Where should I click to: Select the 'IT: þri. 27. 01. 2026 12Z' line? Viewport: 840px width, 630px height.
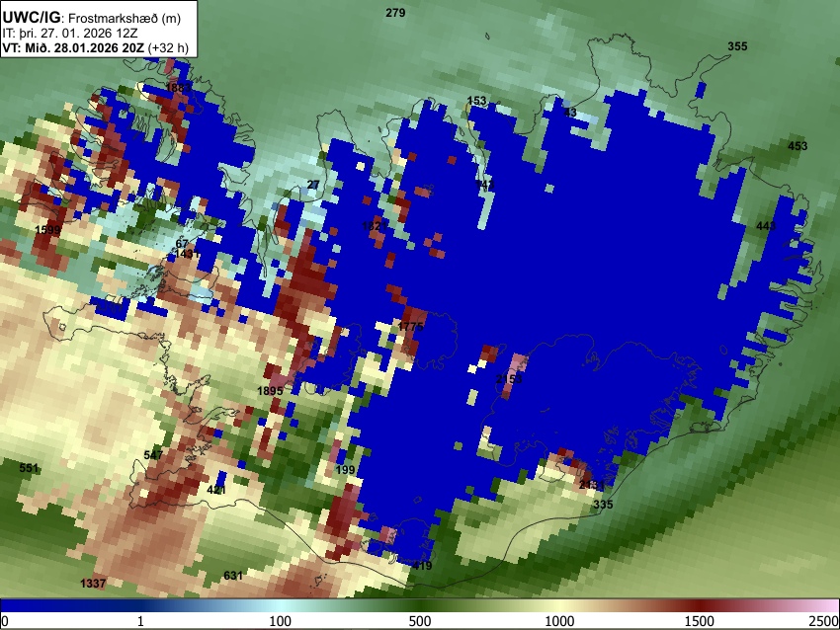(x=69, y=34)
